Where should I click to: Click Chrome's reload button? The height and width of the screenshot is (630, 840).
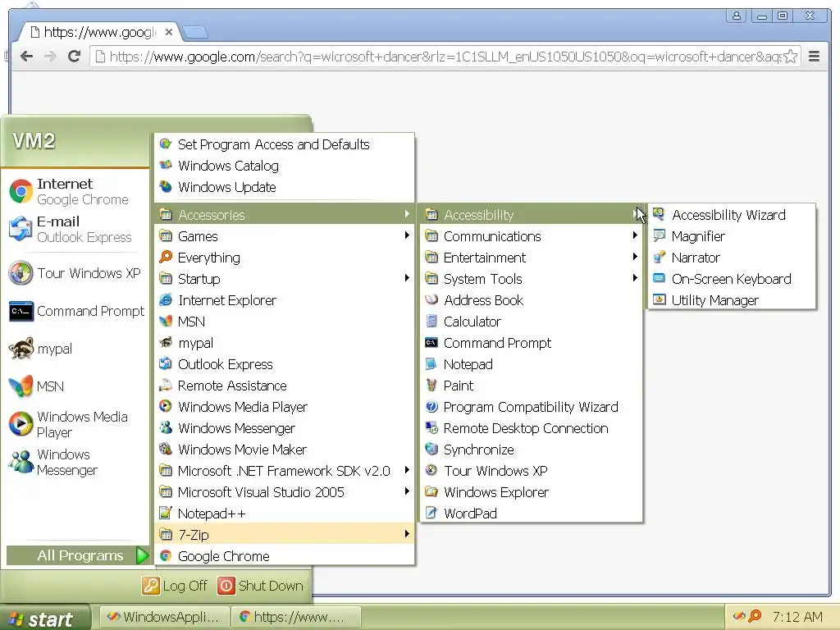[75, 57]
